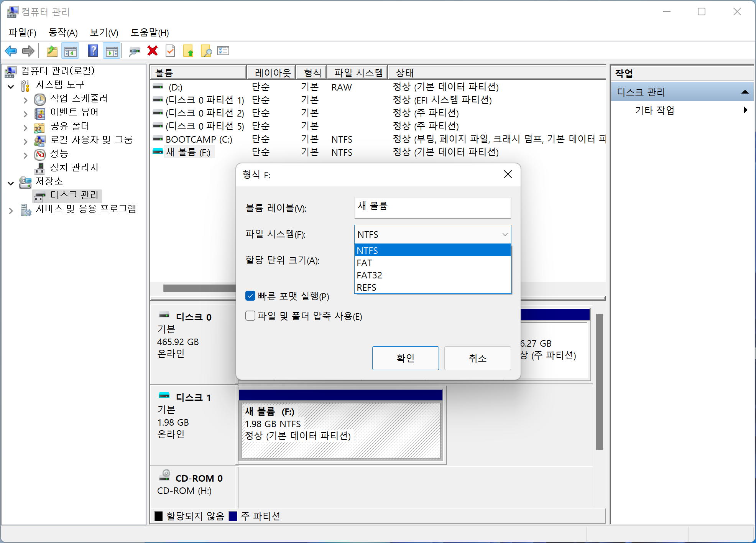Screen dimensions: 756x543
Task: Click the Properties checkmark toolbar icon
Action: pyautogui.click(x=170, y=51)
